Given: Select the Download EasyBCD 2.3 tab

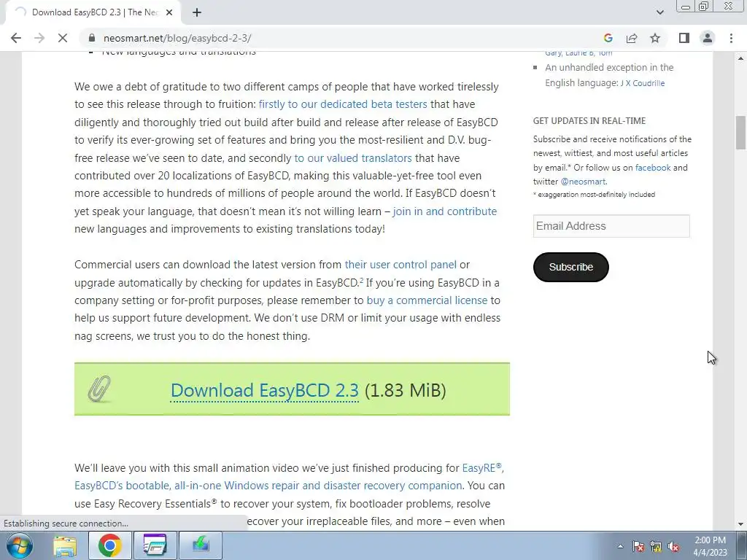Looking at the screenshot, I should [x=93, y=13].
